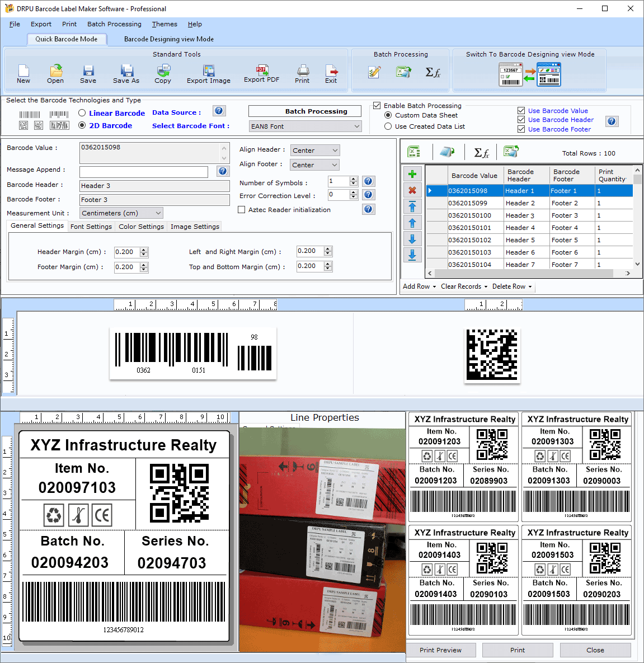Click the Batch Processing sigma formula icon
Viewport: 644px width, 663px height.
click(x=433, y=72)
